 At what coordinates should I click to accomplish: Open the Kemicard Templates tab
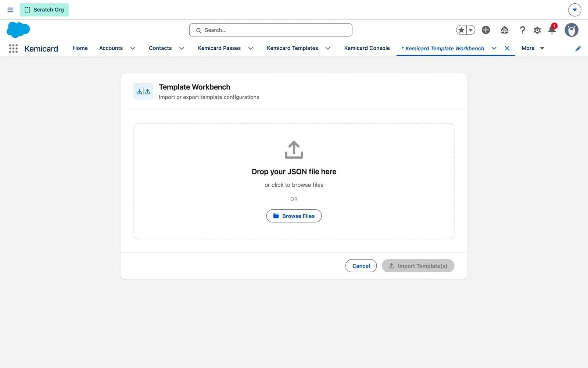293,48
